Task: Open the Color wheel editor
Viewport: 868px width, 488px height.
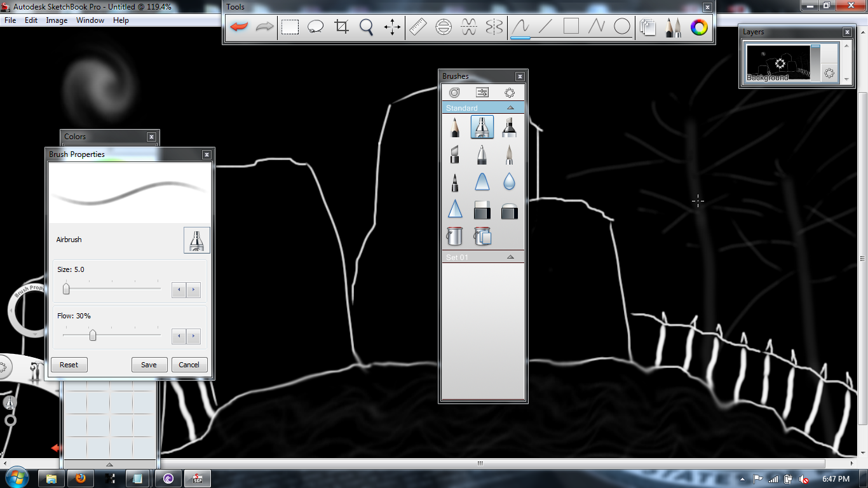Action: tap(700, 27)
